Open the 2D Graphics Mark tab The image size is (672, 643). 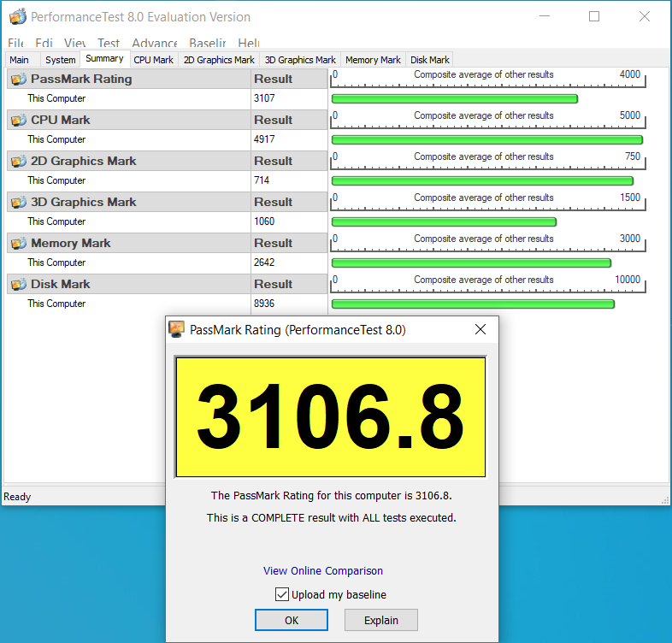pos(219,60)
